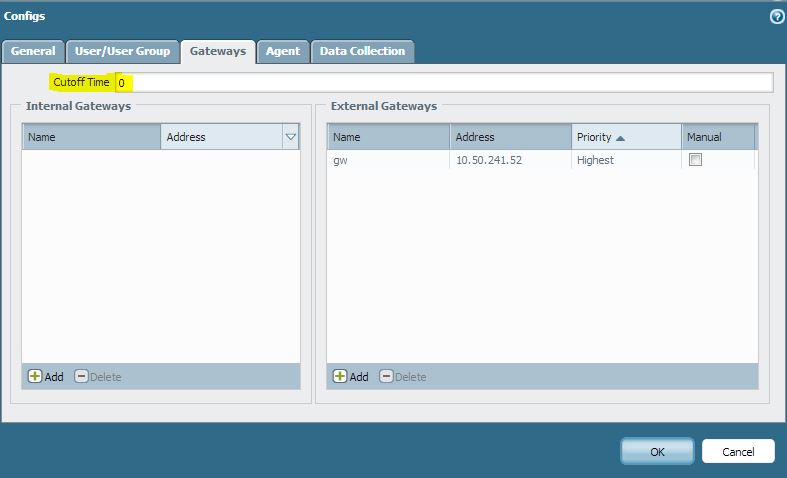The image size is (787, 478).
Task: Sort by Priority column header
Action: [x=625, y=137]
